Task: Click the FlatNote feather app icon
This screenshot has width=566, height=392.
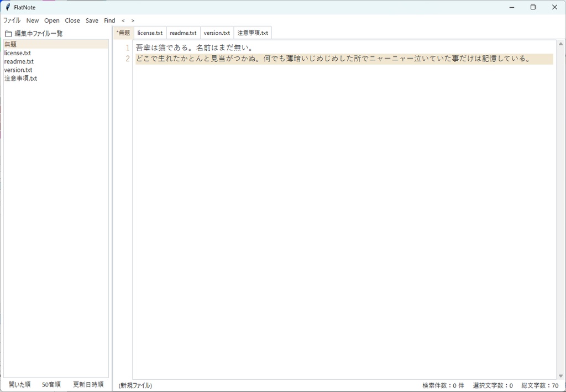Action: tap(8, 7)
